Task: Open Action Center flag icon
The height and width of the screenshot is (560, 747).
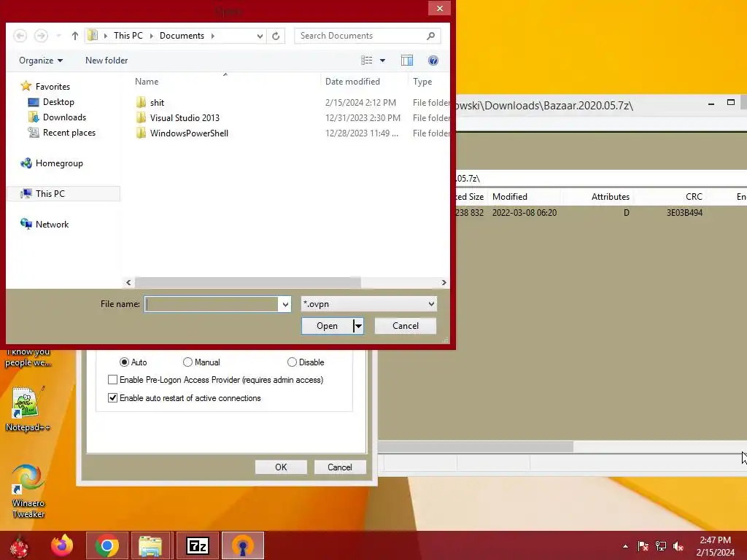Action: pyautogui.click(x=643, y=546)
